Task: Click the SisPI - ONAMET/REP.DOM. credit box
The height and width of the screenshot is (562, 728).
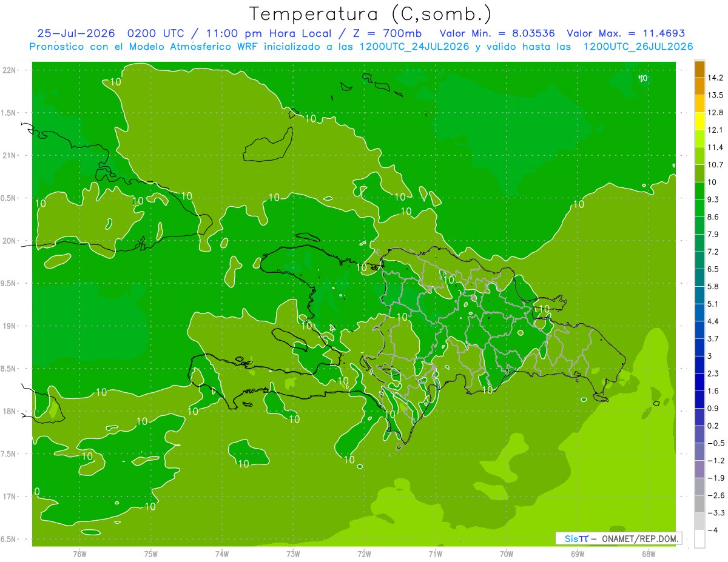Action: [619, 538]
